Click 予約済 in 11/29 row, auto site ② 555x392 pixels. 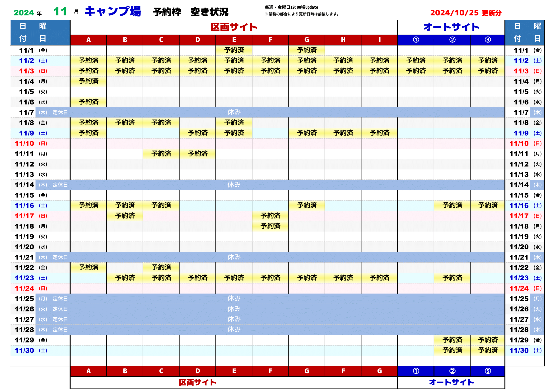(x=452, y=340)
